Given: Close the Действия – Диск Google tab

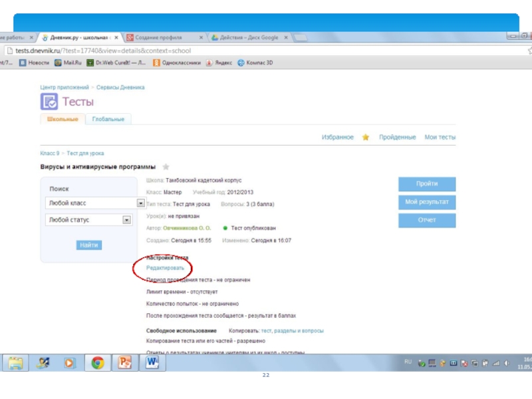Looking at the screenshot, I should click(x=286, y=38).
